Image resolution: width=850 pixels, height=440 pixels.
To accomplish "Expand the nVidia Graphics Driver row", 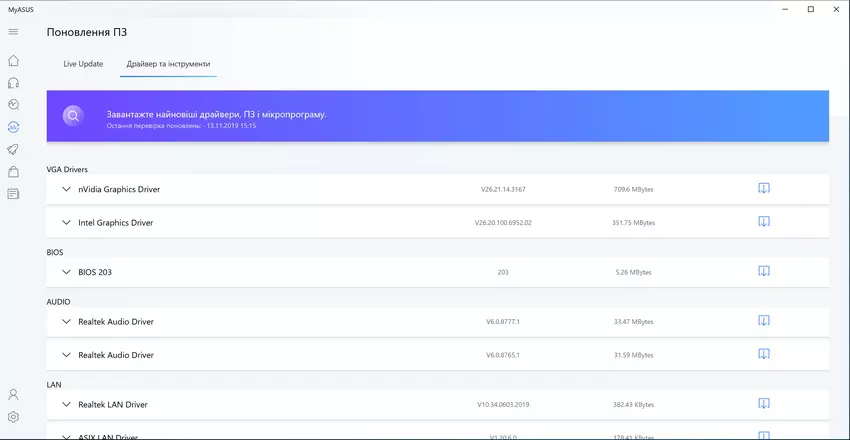I will point(66,189).
